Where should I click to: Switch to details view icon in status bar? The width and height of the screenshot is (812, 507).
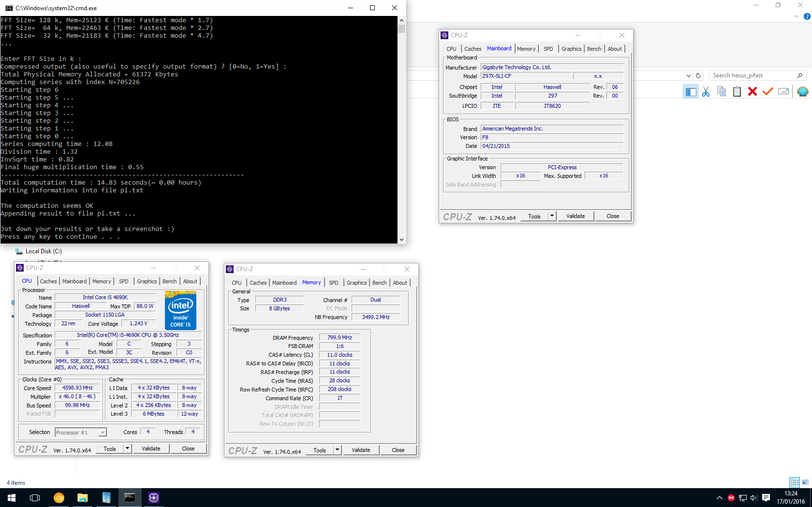(795, 482)
